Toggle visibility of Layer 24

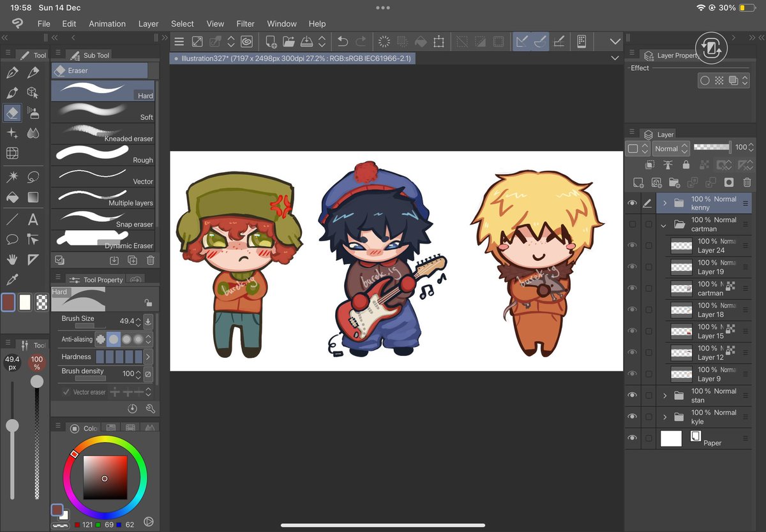pyautogui.click(x=633, y=246)
